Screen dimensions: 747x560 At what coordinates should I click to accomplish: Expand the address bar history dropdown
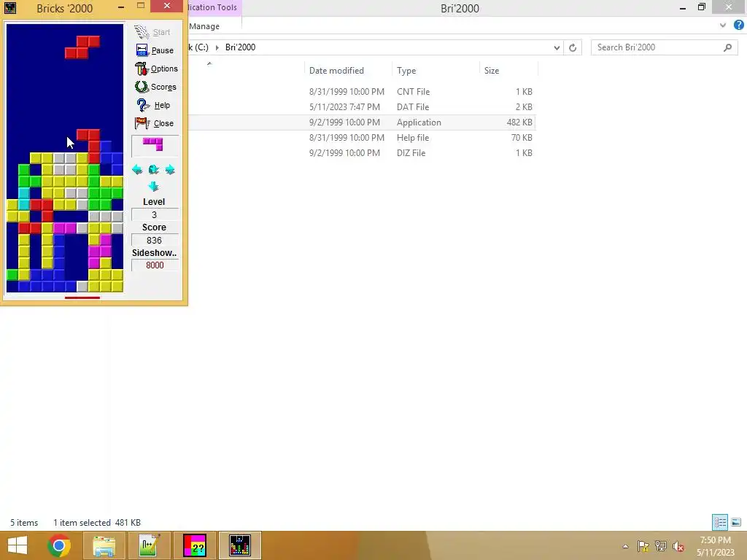click(x=557, y=47)
